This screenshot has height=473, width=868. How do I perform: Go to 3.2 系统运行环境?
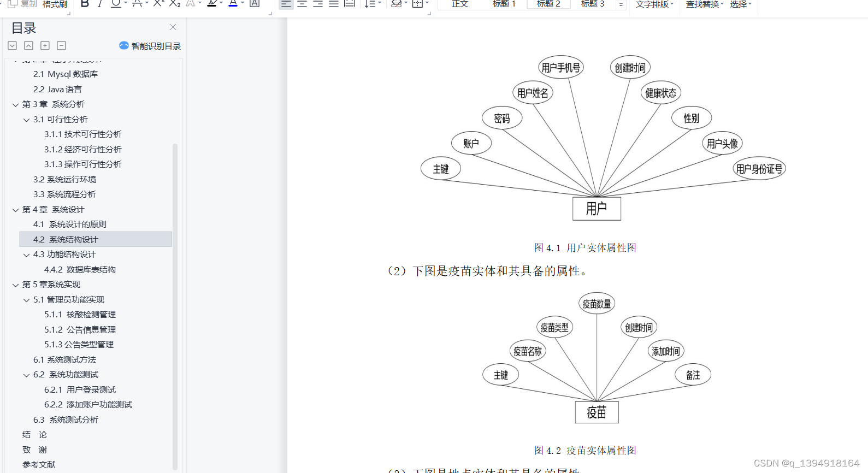tap(64, 179)
